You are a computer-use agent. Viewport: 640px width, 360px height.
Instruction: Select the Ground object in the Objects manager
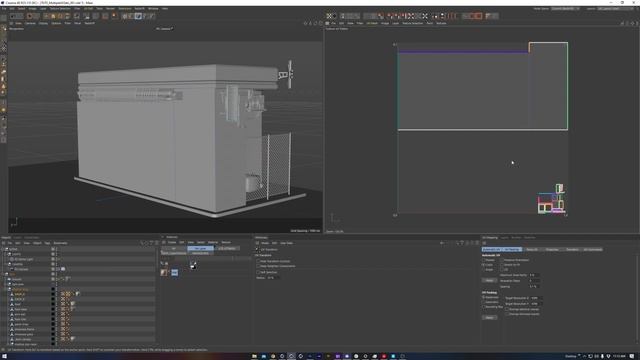pyautogui.click(x=17, y=279)
